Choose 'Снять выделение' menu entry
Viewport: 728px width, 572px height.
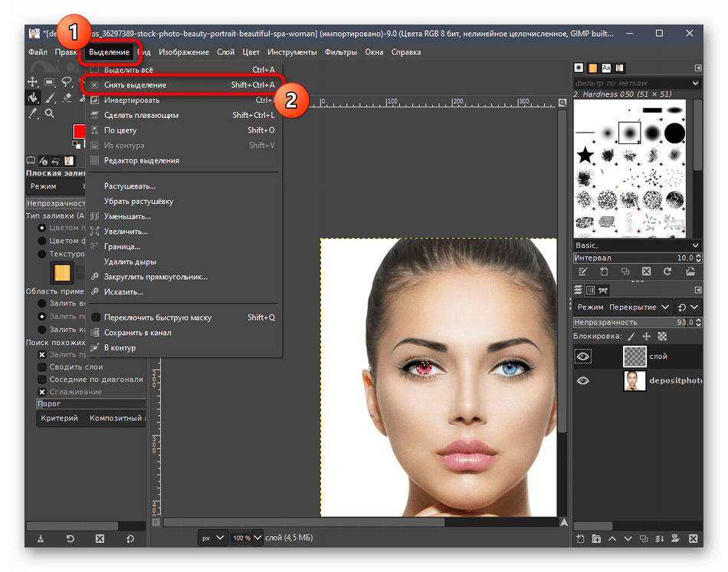[135, 85]
